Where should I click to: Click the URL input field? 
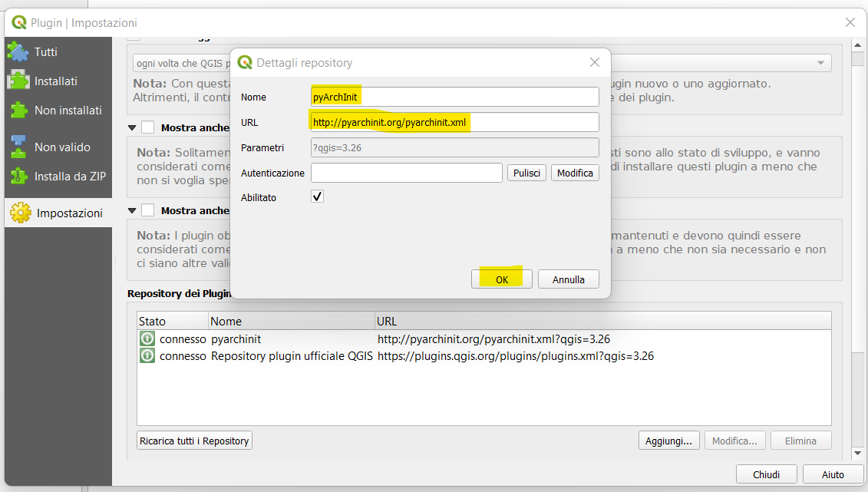pos(454,122)
